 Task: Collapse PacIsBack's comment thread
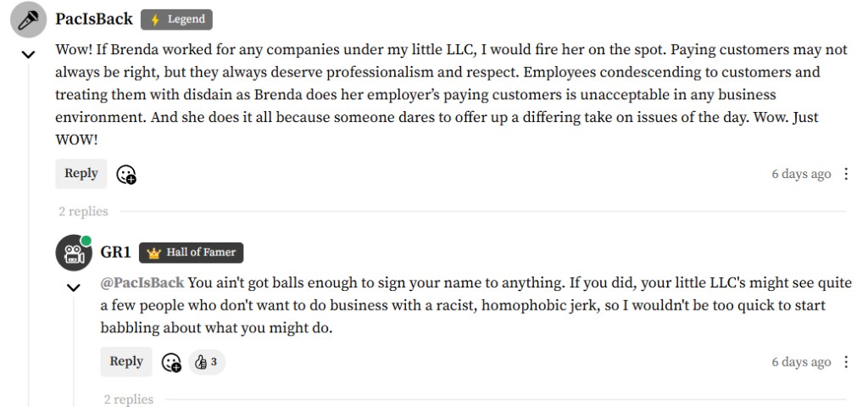28,54
